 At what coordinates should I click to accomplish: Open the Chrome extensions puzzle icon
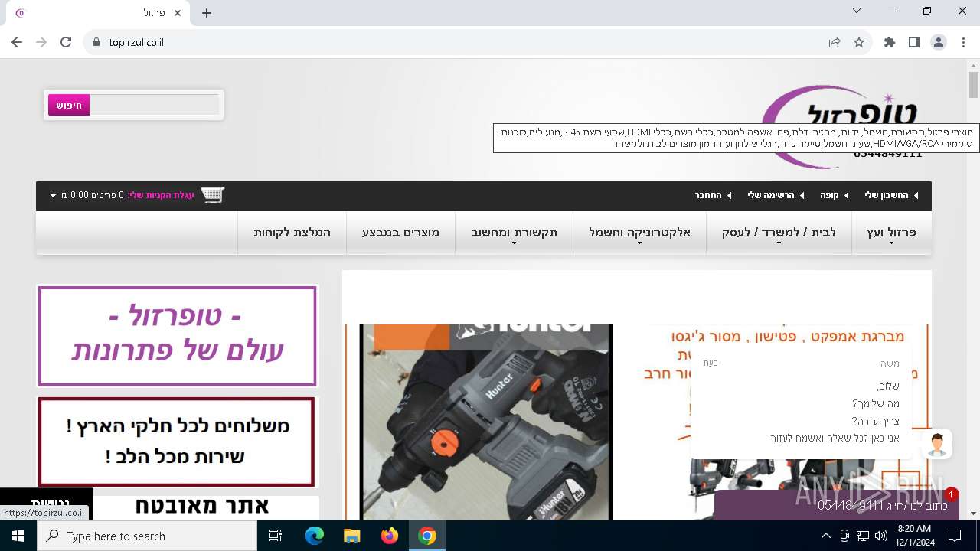click(x=890, y=42)
